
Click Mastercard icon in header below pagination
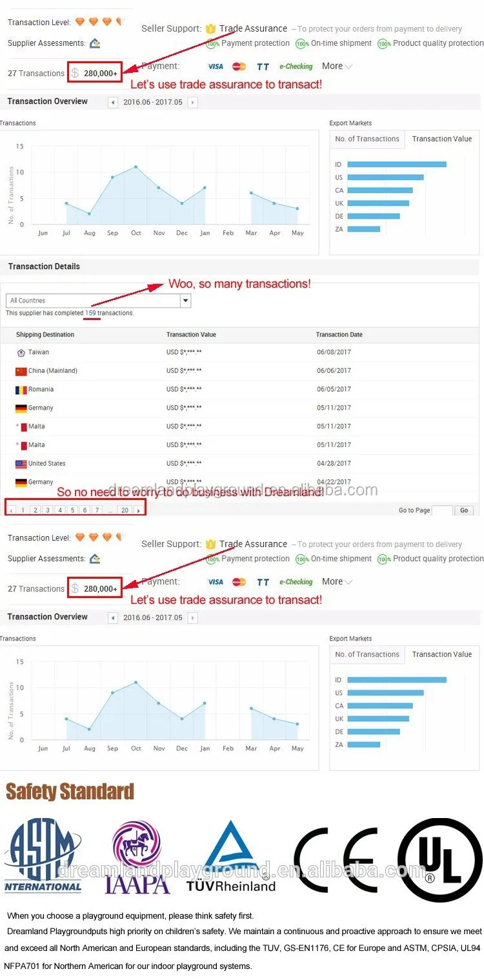pos(239,582)
